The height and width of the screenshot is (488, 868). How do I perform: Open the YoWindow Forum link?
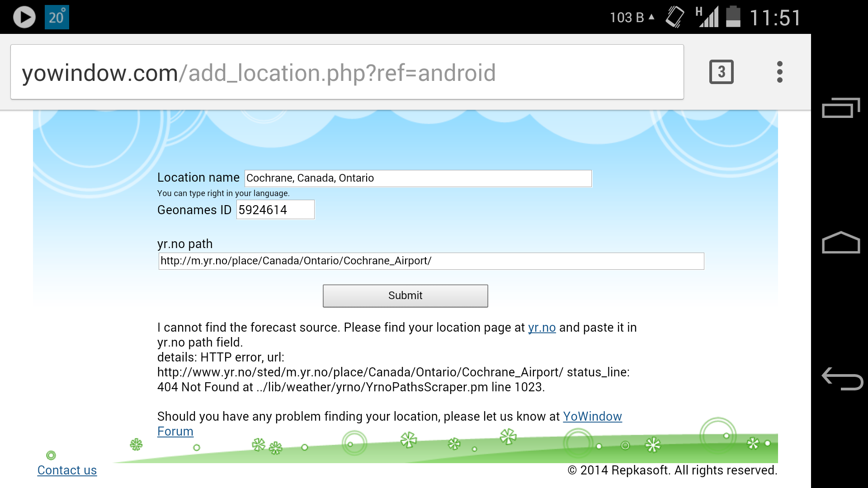click(592, 416)
